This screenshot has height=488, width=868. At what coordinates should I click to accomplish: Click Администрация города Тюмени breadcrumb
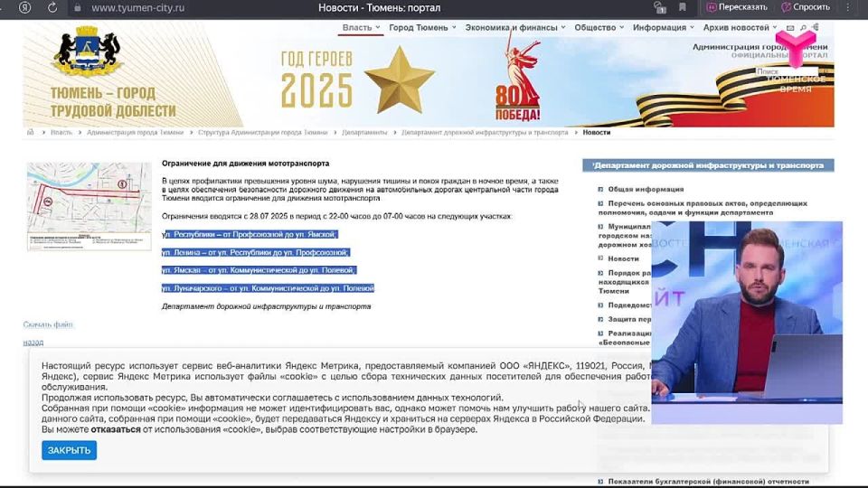coord(135,133)
